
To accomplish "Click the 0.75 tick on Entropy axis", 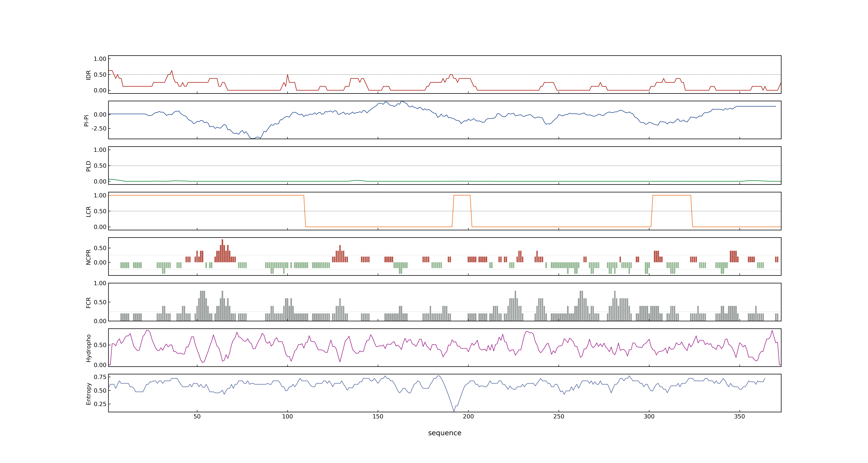I will [x=100, y=377].
